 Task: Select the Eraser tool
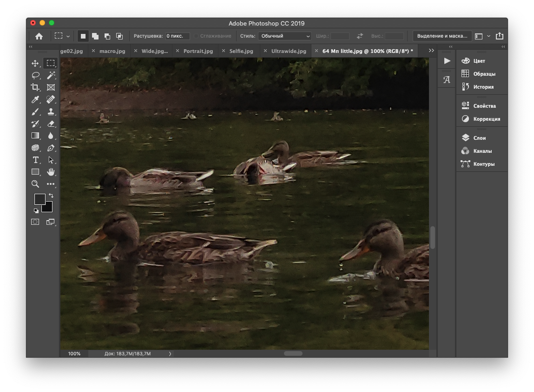click(51, 124)
